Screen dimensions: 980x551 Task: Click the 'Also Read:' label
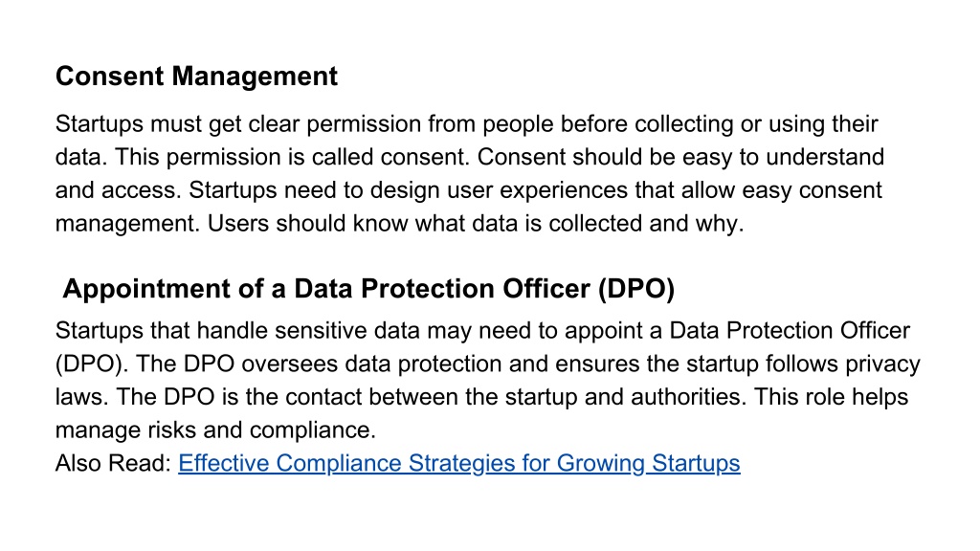click(x=113, y=463)
